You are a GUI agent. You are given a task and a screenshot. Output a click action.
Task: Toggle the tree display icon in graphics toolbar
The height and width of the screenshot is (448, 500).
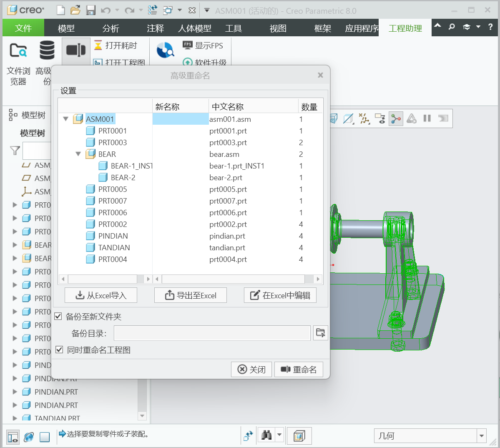(396, 118)
